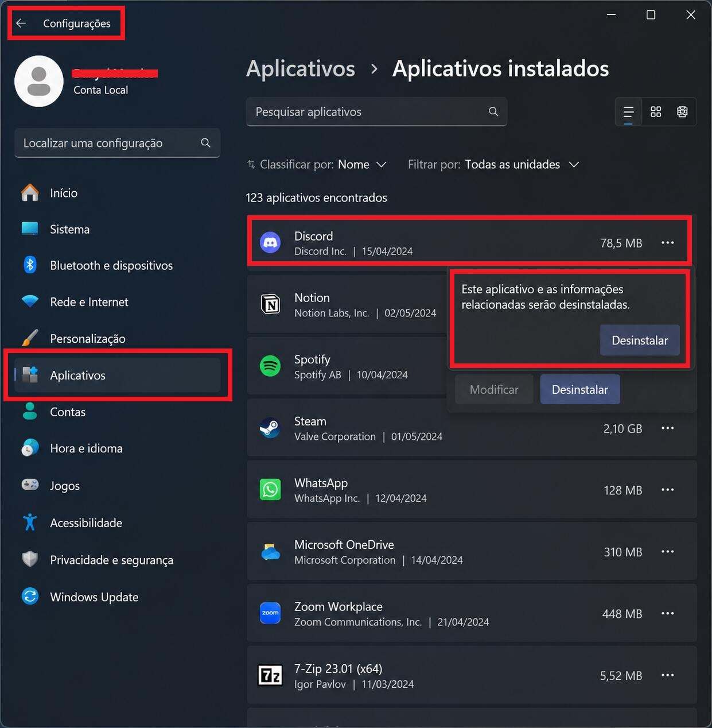Screen dimensions: 712x728
Task: Open more options for 7-Zip
Action: [667, 675]
